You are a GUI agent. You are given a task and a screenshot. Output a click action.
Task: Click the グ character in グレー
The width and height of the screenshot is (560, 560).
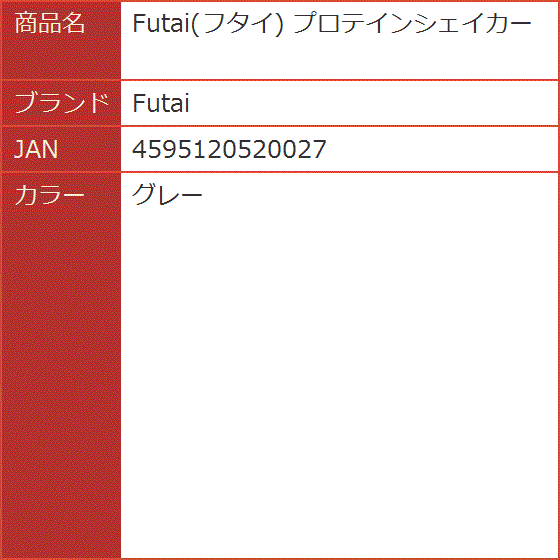pos(144,195)
